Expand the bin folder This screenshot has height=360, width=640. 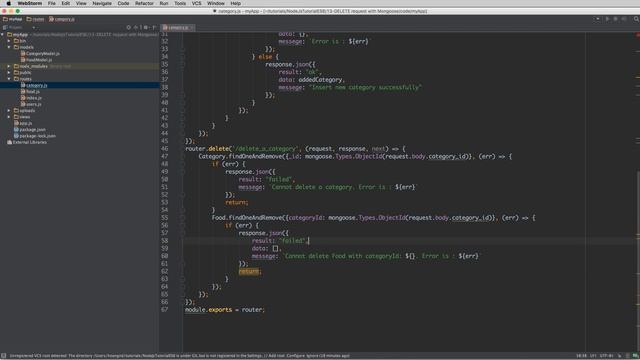click(9, 41)
